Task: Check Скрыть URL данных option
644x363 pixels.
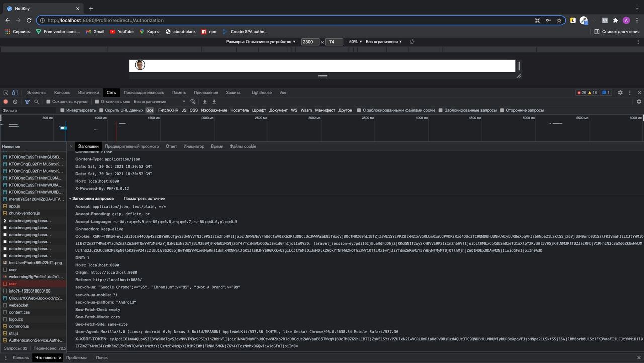Action: [x=101, y=110]
